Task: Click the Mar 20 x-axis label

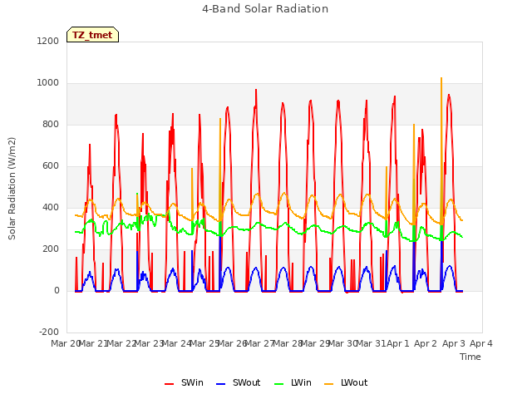Action: tap(65, 343)
